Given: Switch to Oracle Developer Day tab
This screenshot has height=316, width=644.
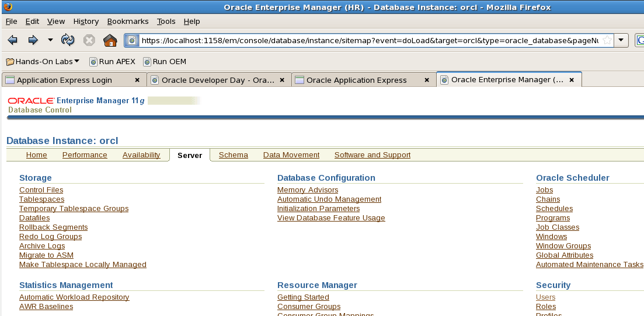Looking at the screenshot, I should tap(219, 80).
